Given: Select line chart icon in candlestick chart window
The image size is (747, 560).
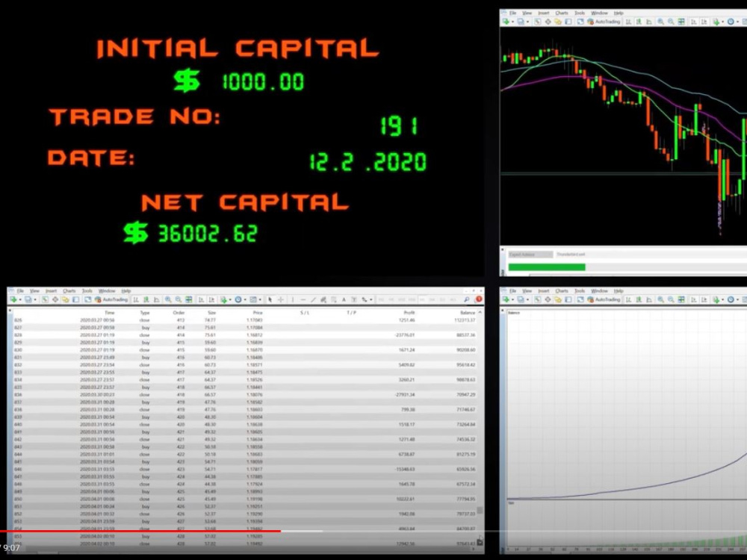Looking at the screenshot, I should pos(648,22).
